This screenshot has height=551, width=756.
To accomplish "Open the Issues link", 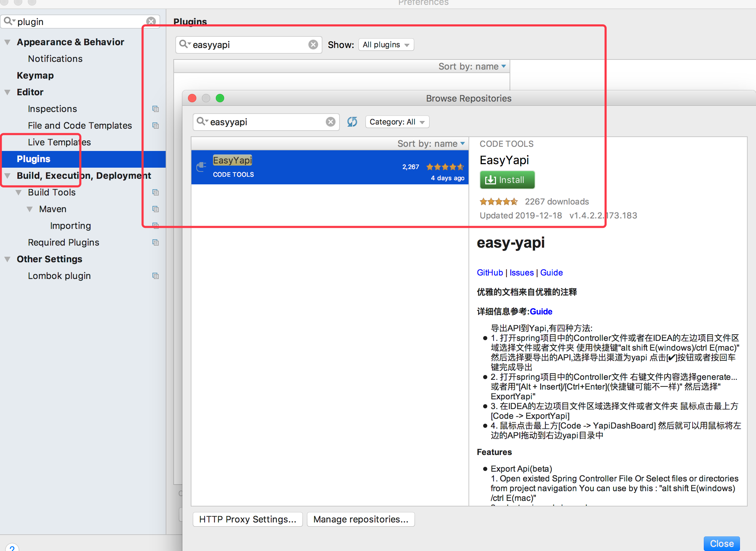I will click(x=521, y=273).
